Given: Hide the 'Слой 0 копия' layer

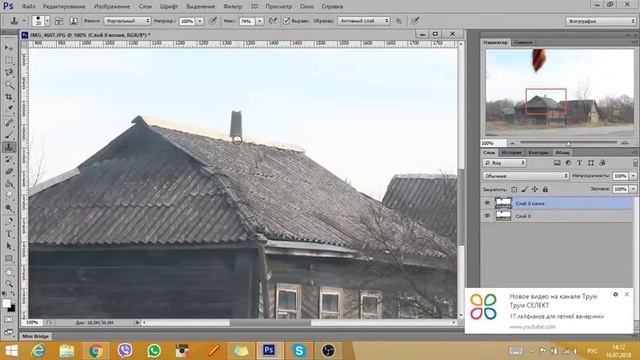Looking at the screenshot, I should point(487,203).
